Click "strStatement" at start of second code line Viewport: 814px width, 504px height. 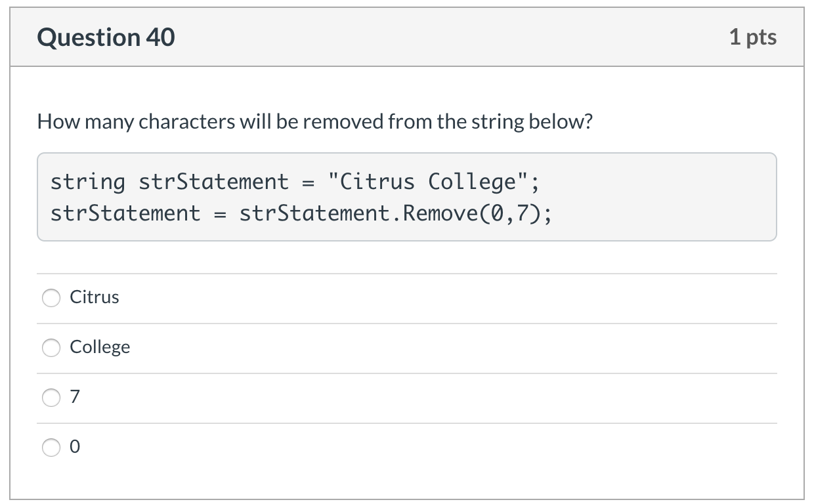[125, 213]
